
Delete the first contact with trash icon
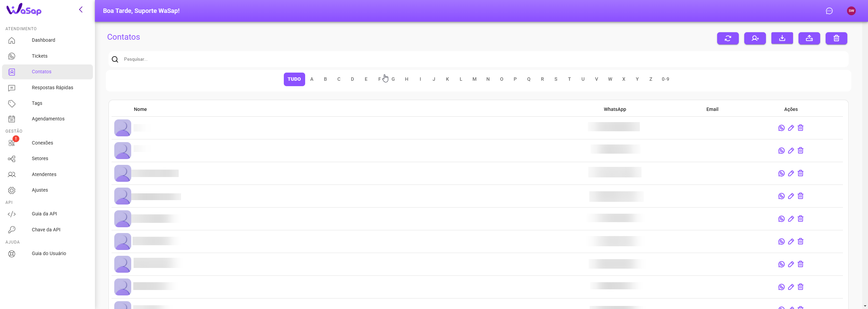pyautogui.click(x=801, y=128)
